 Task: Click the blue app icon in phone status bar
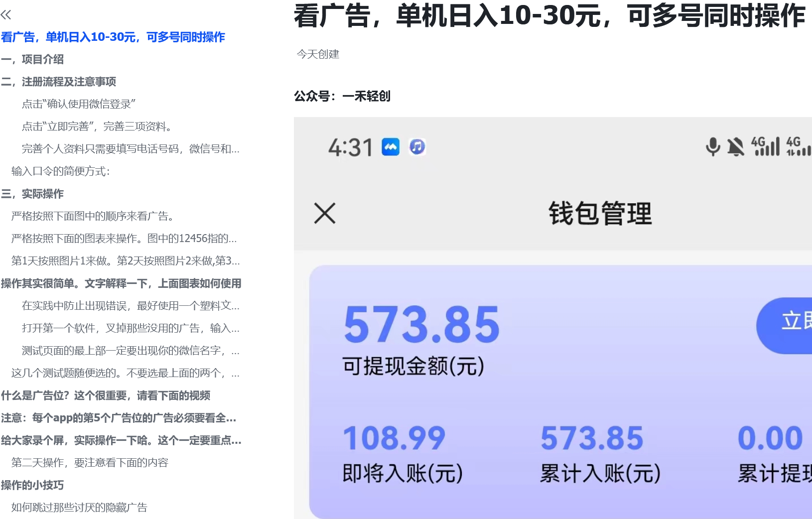pyautogui.click(x=391, y=147)
